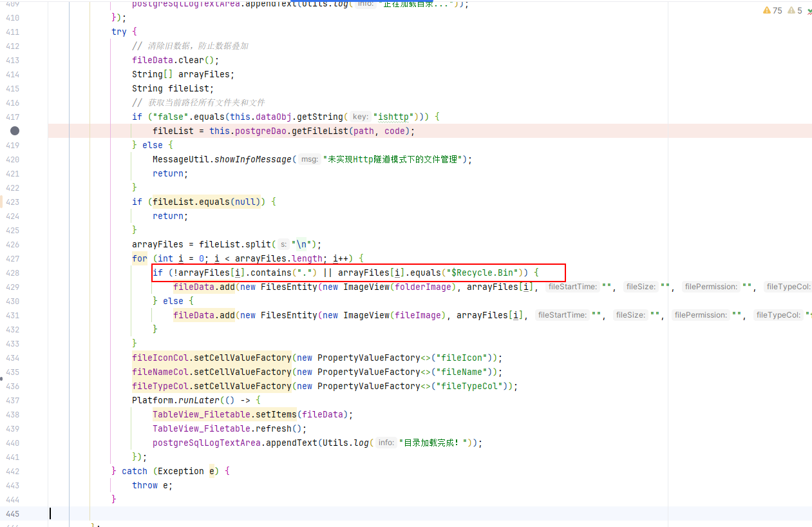This screenshot has height=527, width=812.
Task: Click 'folderImage' argument
Action: coord(423,287)
